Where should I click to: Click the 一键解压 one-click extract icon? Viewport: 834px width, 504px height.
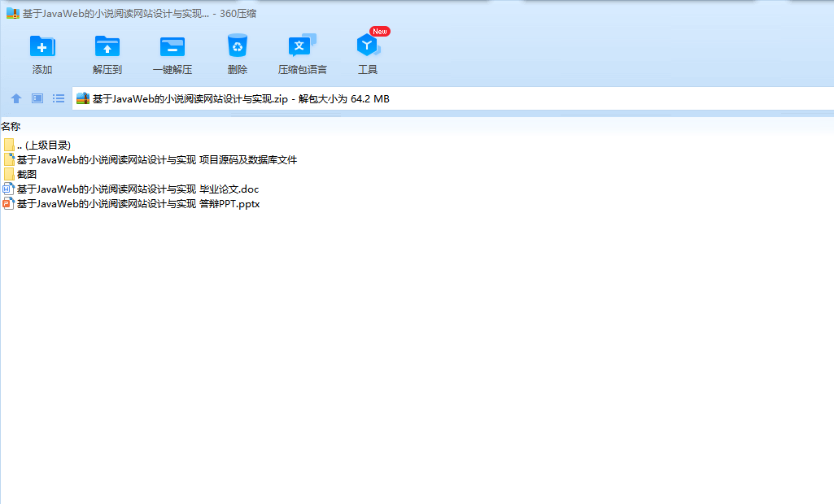pyautogui.click(x=172, y=47)
